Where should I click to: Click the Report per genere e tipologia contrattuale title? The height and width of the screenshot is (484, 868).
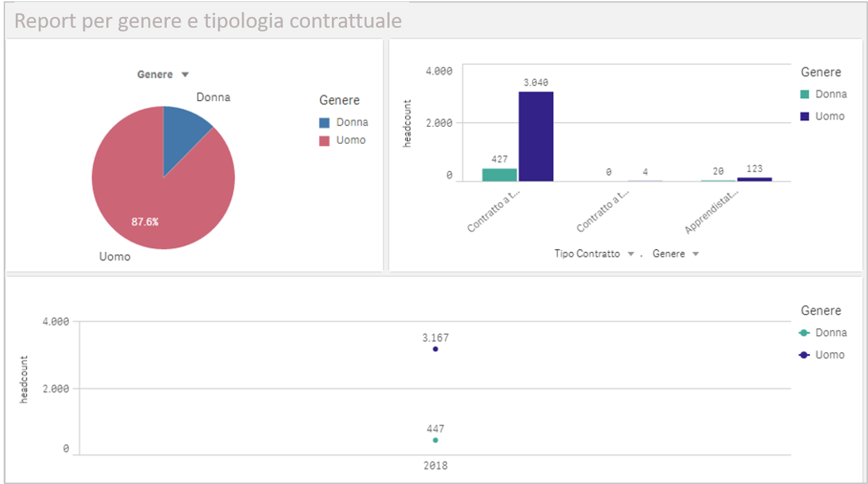pos(208,21)
